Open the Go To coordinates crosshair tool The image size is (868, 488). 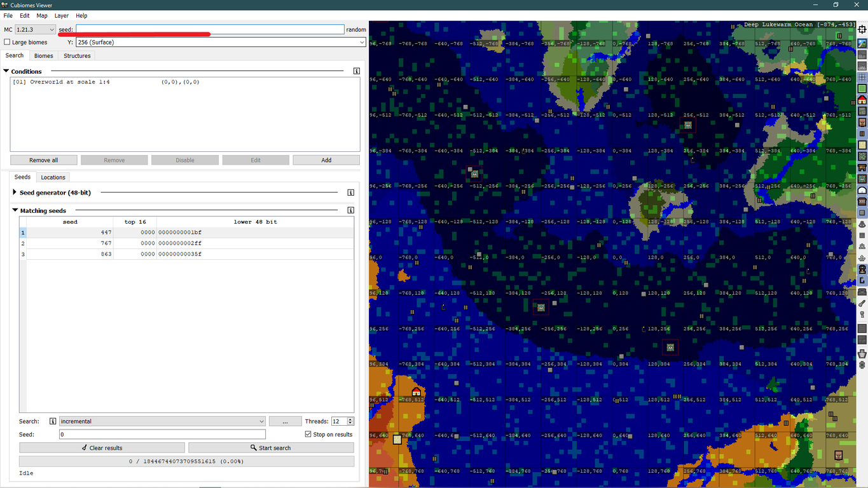pyautogui.click(x=862, y=29)
